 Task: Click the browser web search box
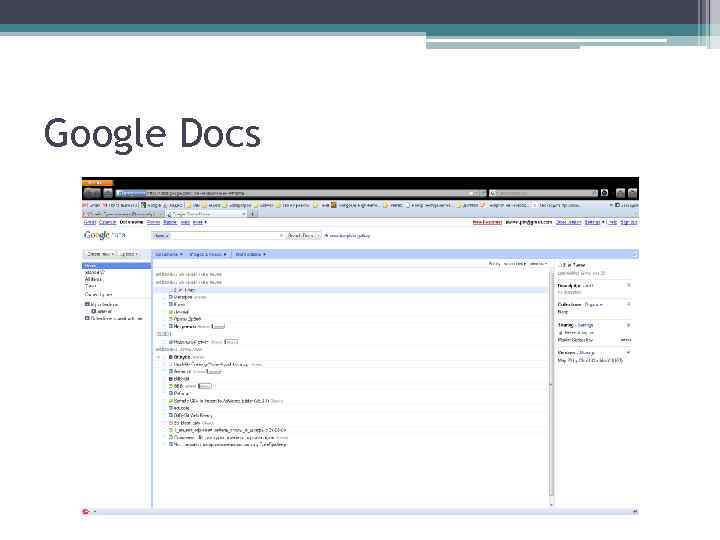click(x=543, y=193)
